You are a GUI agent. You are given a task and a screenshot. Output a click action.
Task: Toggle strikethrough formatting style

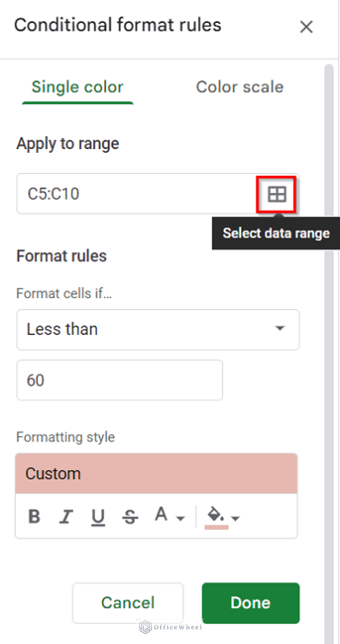click(x=130, y=516)
